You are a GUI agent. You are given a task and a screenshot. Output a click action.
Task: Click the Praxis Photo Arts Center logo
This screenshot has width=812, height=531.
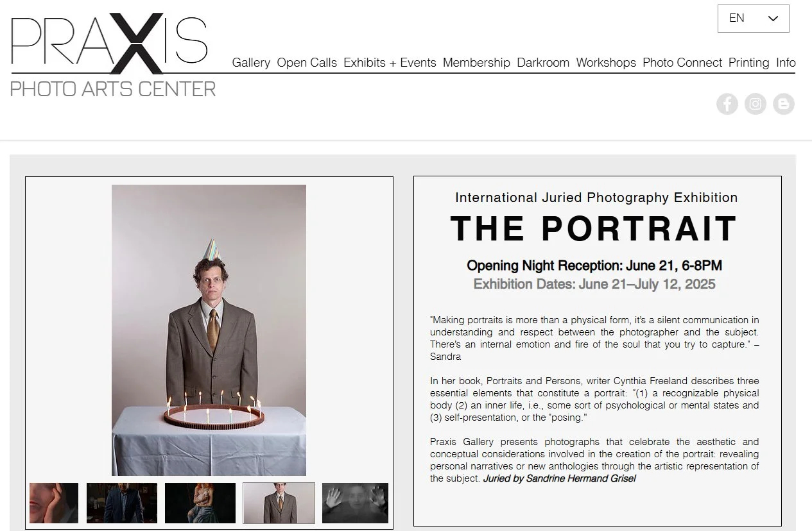[x=113, y=56]
